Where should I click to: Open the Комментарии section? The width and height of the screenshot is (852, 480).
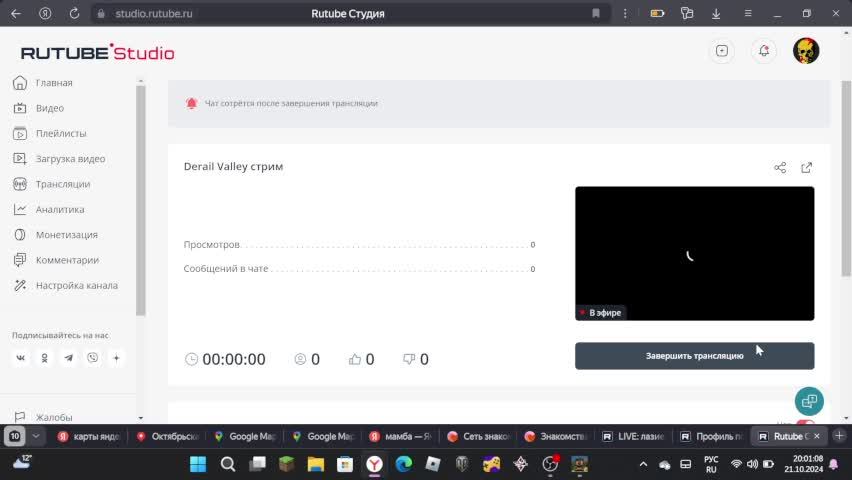point(56,260)
